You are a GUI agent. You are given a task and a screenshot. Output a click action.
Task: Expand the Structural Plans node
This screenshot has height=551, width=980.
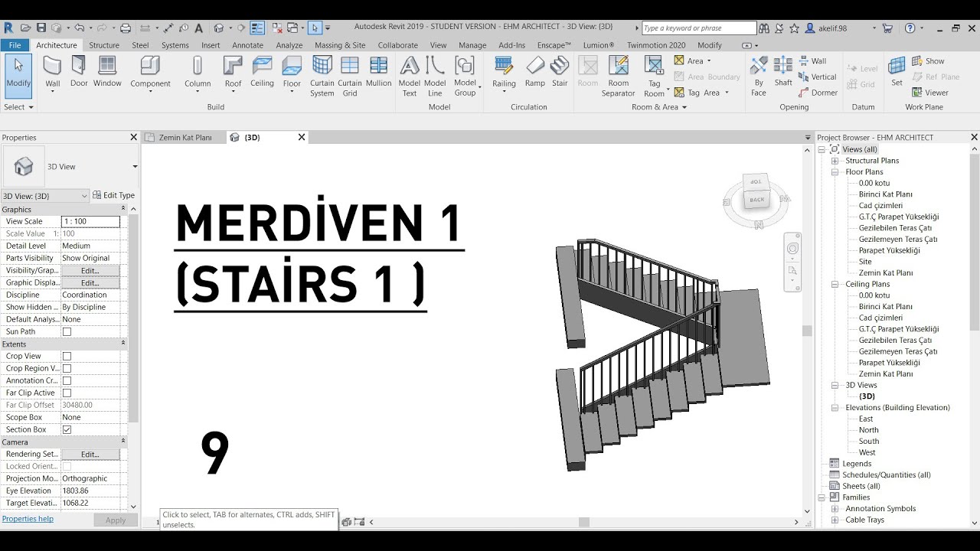pyautogui.click(x=835, y=161)
